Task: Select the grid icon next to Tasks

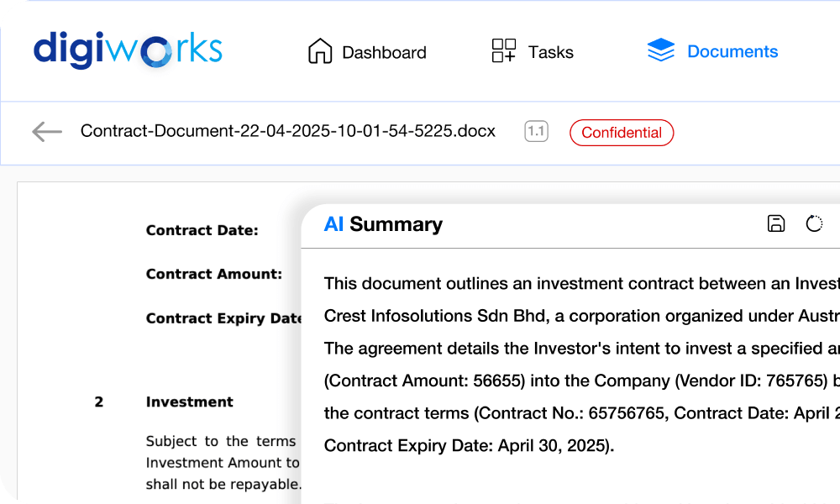Action: coord(503,51)
